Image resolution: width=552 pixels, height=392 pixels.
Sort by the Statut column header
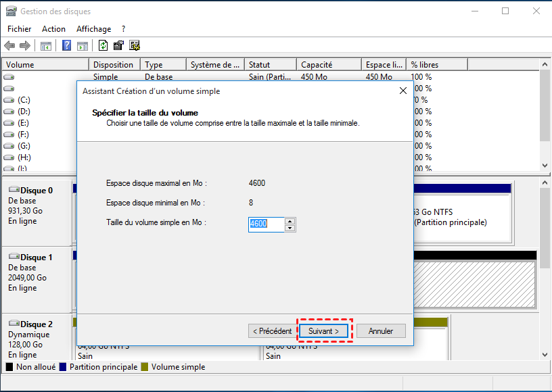271,65
